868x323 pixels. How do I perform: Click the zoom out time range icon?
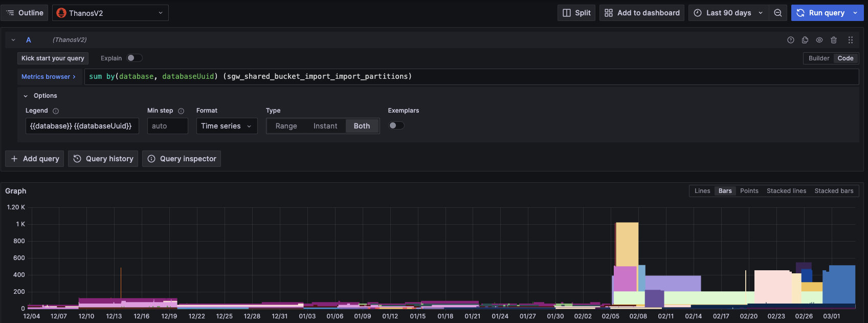point(777,13)
